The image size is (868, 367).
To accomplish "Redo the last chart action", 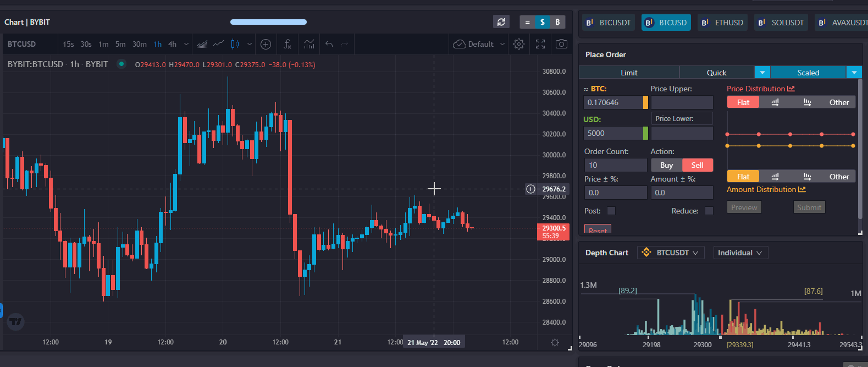I will (x=345, y=44).
